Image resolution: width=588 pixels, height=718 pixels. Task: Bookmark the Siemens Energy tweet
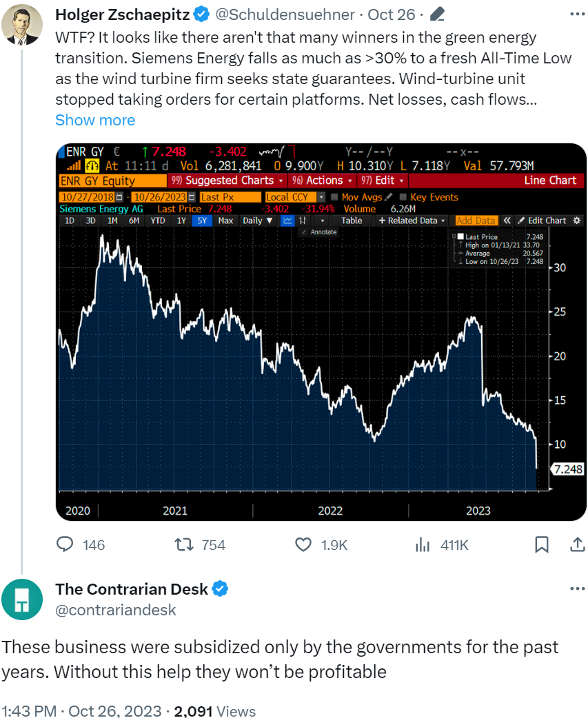click(x=542, y=545)
